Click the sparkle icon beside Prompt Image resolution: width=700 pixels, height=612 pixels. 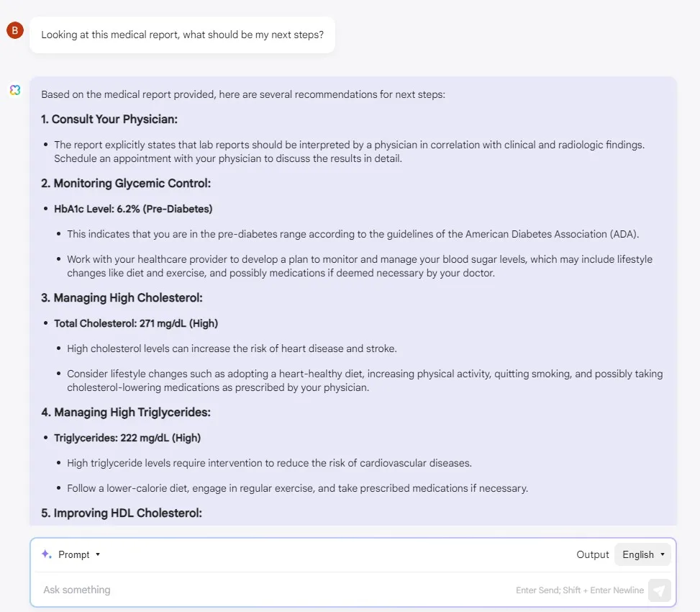click(x=47, y=554)
